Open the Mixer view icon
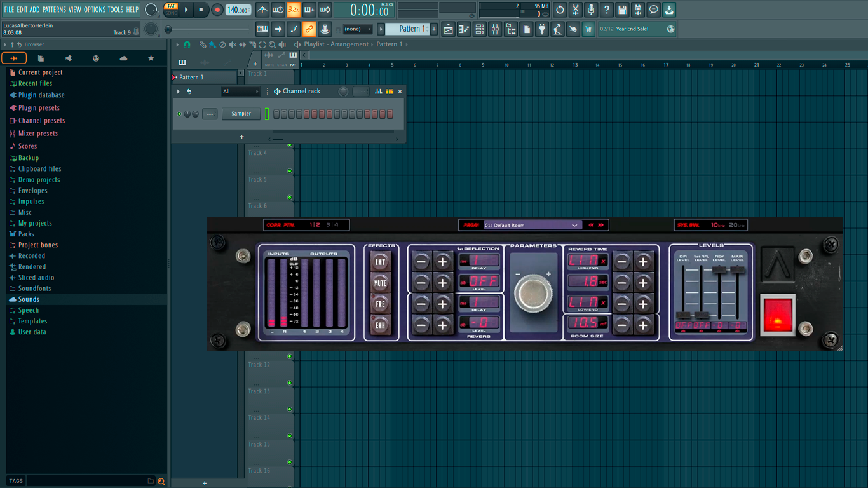Screen dimensions: 868x488 (x=495, y=29)
